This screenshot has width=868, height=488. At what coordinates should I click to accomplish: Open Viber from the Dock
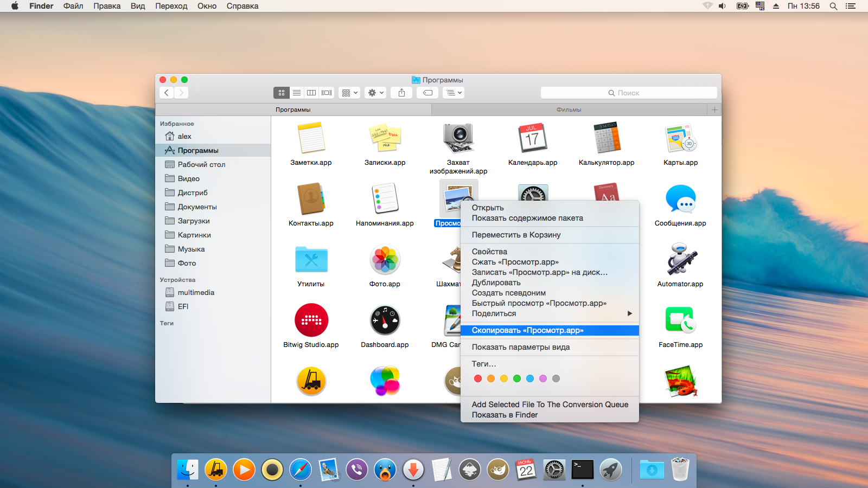click(357, 470)
